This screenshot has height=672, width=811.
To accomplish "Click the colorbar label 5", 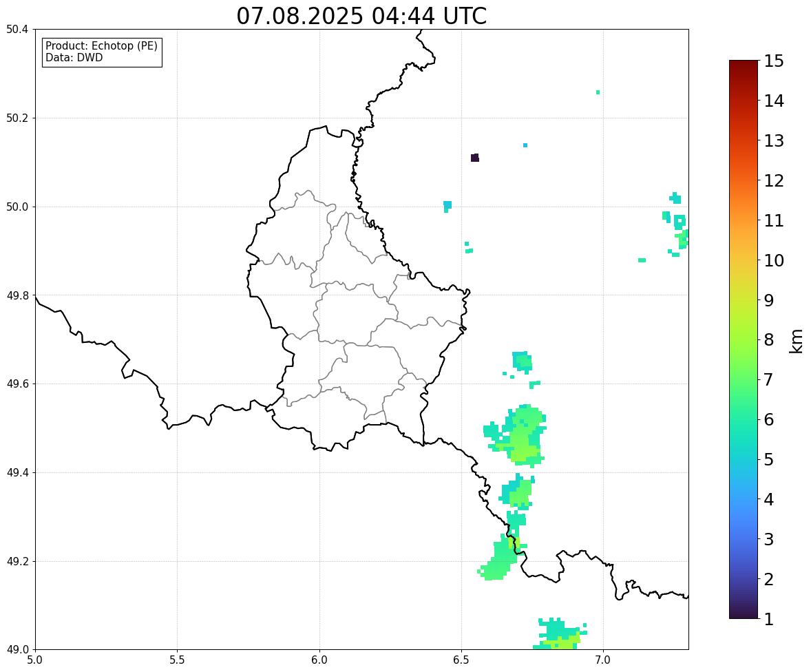I will tap(769, 459).
